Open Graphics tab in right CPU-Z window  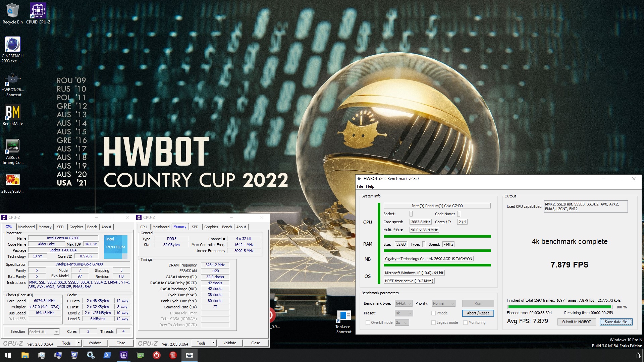coord(211,227)
